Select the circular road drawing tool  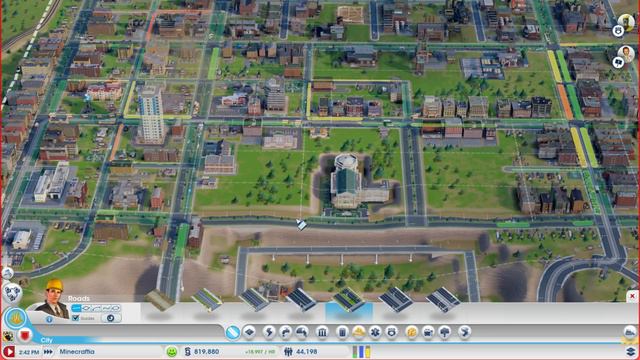116,308
